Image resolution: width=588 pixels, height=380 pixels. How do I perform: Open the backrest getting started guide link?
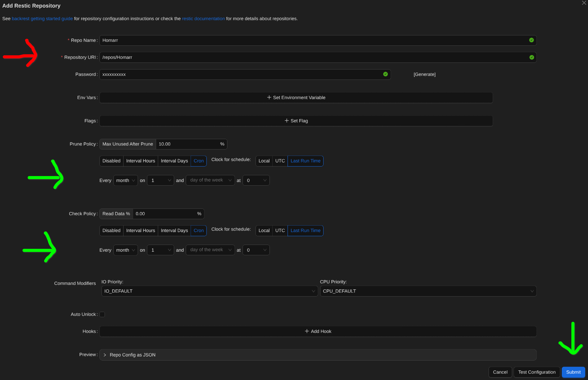click(42, 19)
